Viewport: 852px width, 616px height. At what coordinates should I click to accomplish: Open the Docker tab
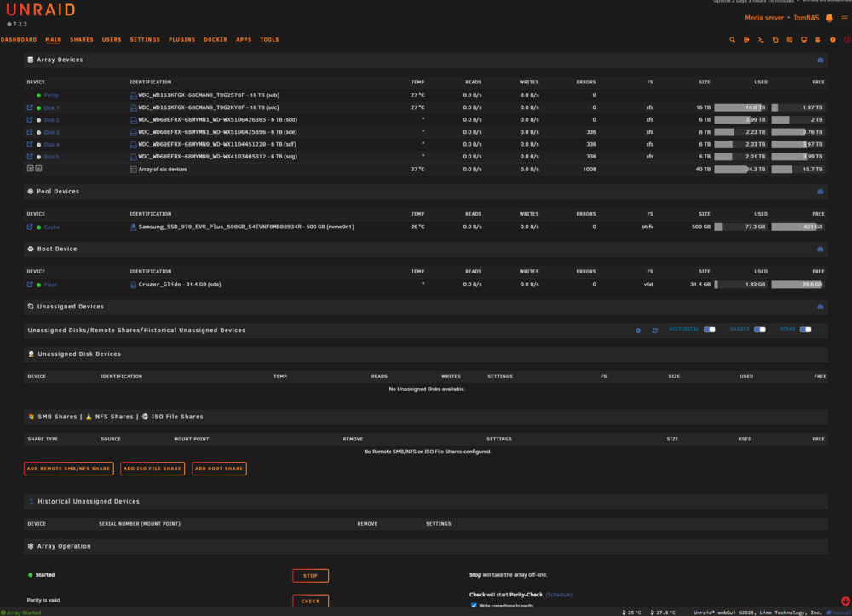(216, 40)
